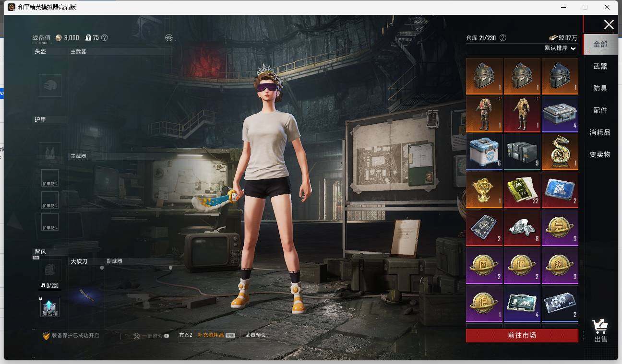Toggle character visibility eye icon
Screen dimensions: 622x364
coord(168,37)
